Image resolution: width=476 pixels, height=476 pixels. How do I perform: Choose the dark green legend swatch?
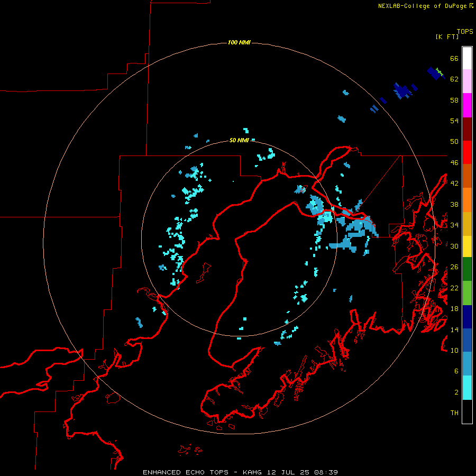pyautogui.click(x=467, y=269)
